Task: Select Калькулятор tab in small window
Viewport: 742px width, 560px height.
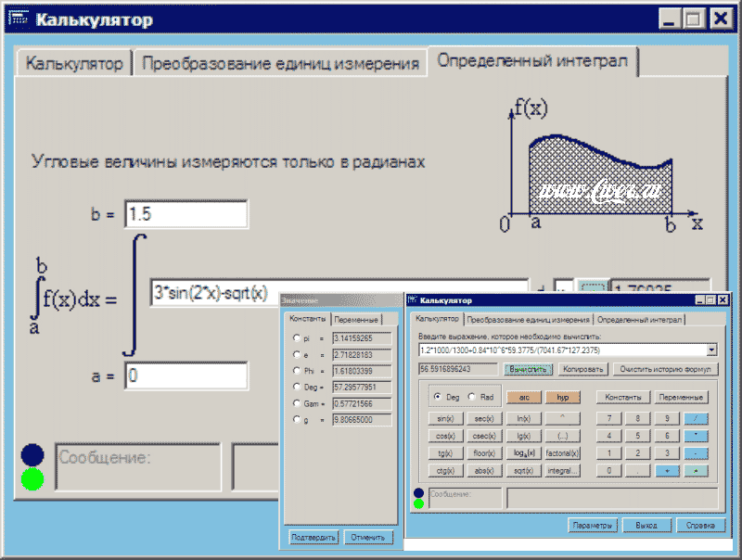Action: tap(437, 319)
